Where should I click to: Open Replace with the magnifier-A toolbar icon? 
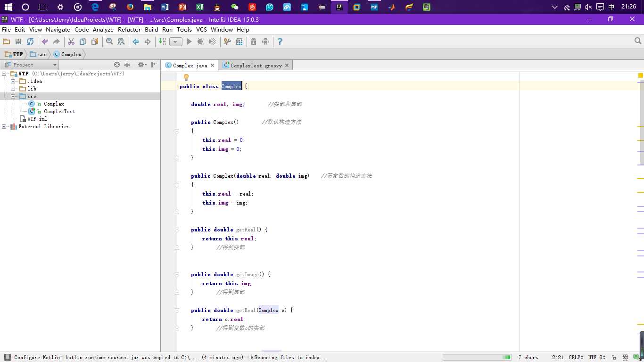(121, 41)
